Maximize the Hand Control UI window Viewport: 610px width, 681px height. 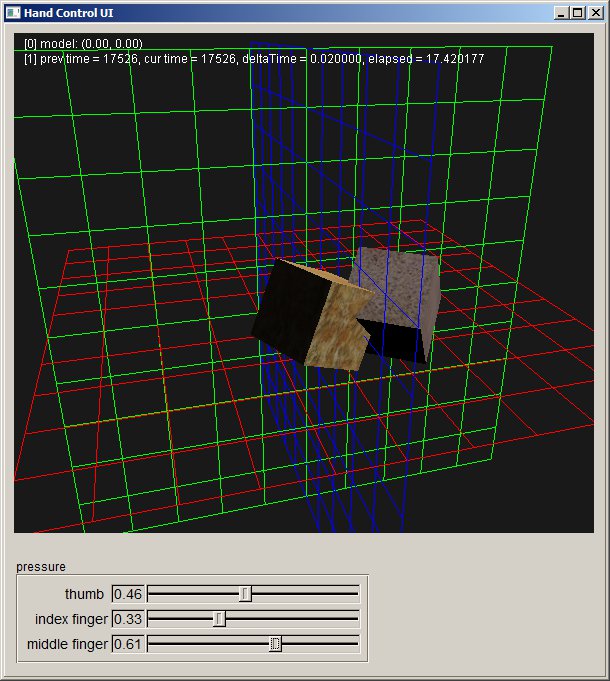(577, 13)
